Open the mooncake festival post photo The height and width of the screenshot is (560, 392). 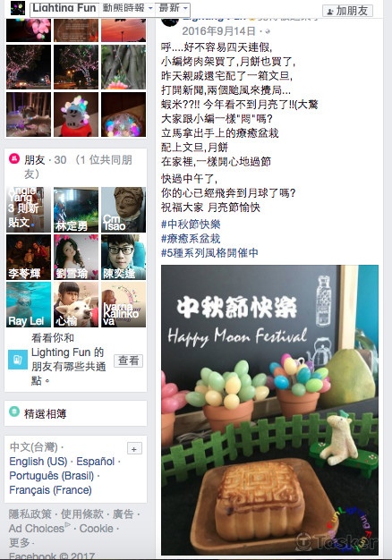269,410
